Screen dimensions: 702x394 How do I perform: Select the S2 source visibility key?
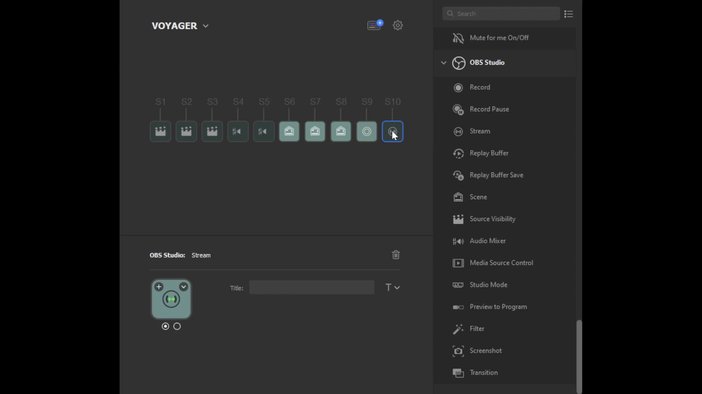click(x=186, y=132)
